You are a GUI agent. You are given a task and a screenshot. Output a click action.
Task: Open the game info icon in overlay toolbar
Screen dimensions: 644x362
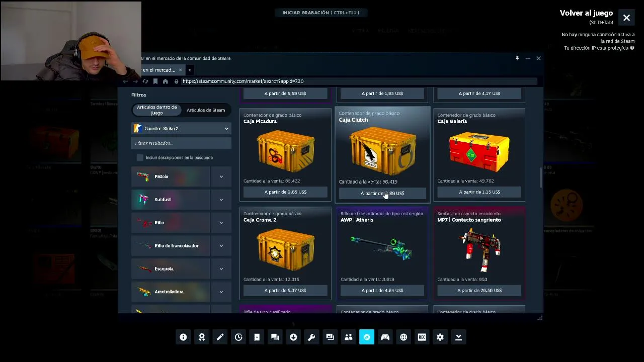(x=183, y=337)
